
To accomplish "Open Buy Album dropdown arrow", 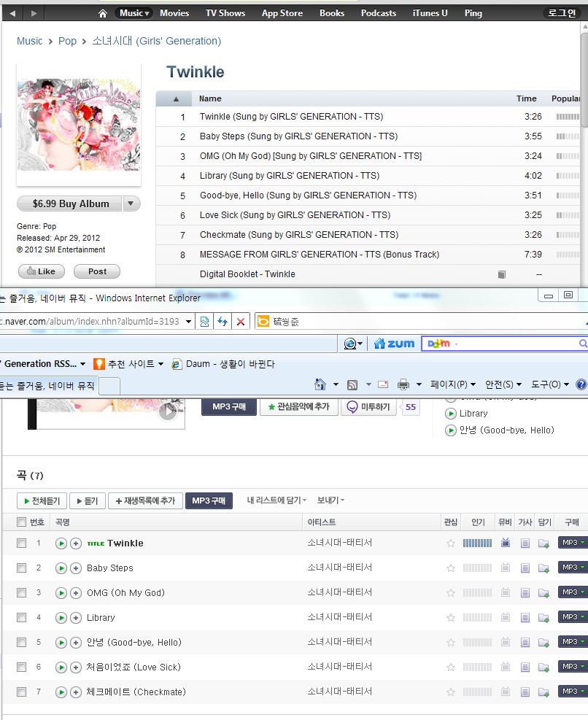I will 131,204.
